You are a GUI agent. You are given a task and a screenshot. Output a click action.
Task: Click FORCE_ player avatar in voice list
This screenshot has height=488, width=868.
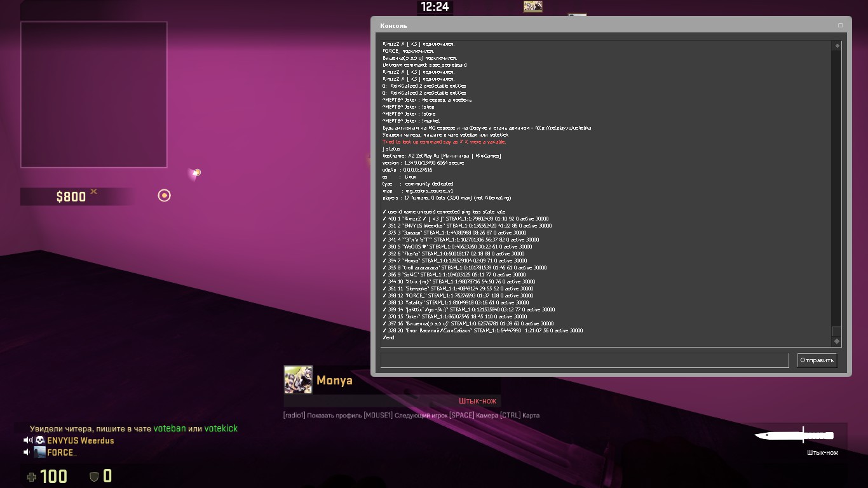(x=39, y=452)
